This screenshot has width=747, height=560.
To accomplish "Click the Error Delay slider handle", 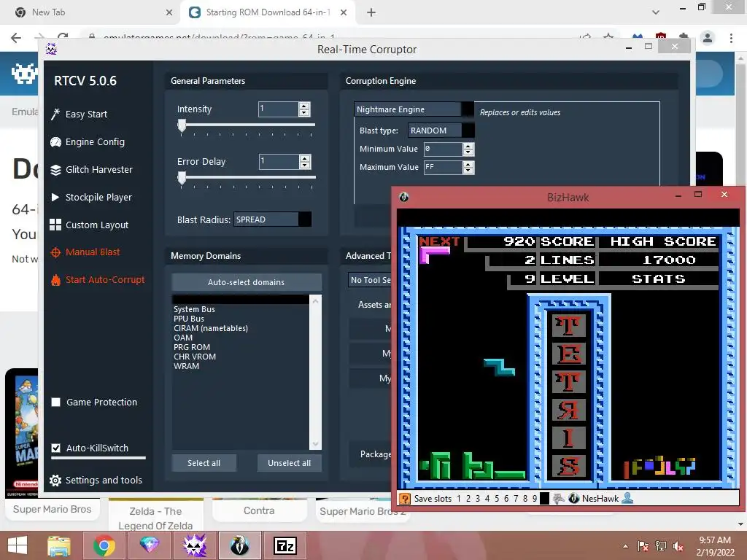I will pyautogui.click(x=182, y=178).
